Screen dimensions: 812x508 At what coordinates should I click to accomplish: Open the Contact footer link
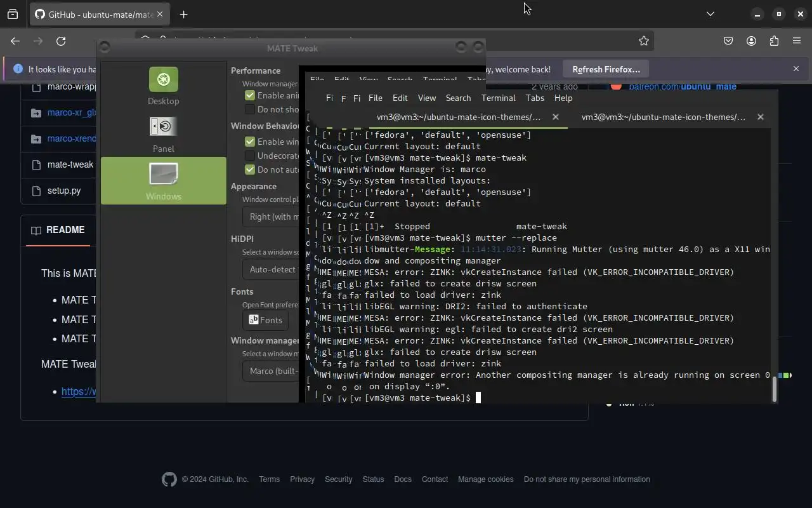pyautogui.click(x=435, y=479)
